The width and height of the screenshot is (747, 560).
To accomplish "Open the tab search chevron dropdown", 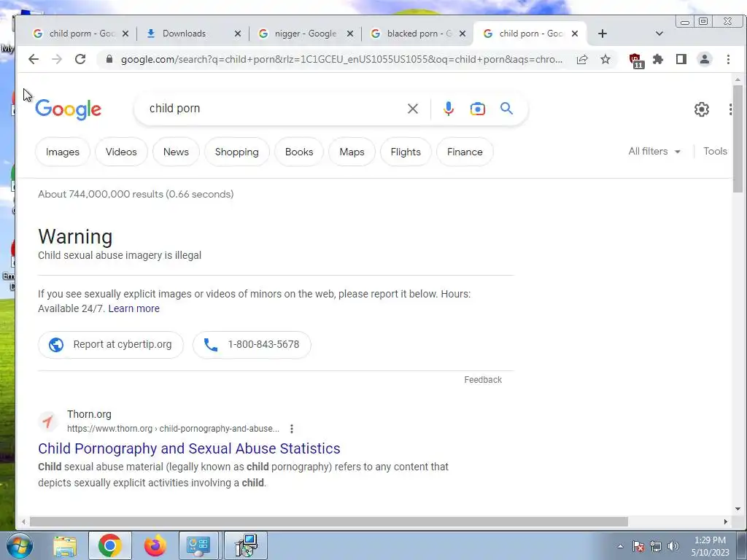I will click(x=659, y=34).
